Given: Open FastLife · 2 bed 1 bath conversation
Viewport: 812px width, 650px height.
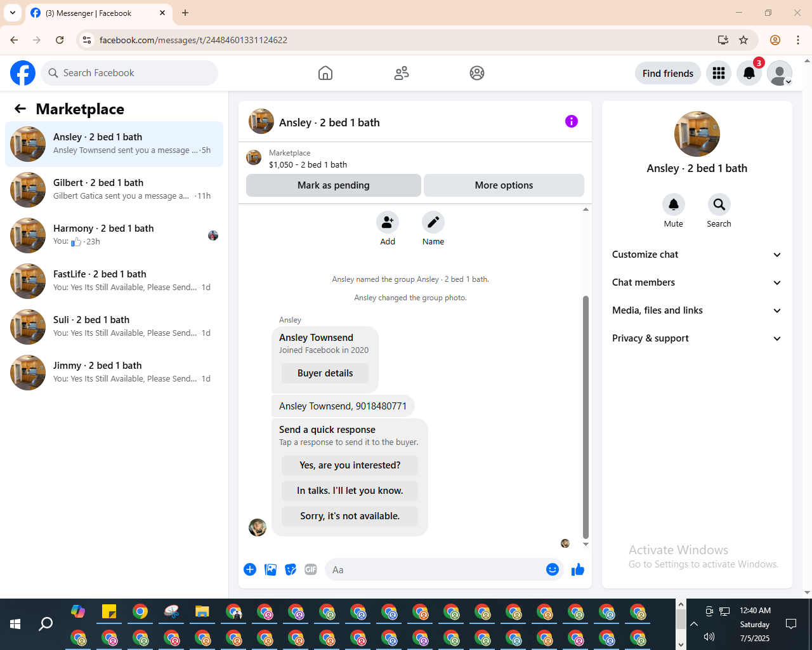Looking at the screenshot, I should pos(114,281).
